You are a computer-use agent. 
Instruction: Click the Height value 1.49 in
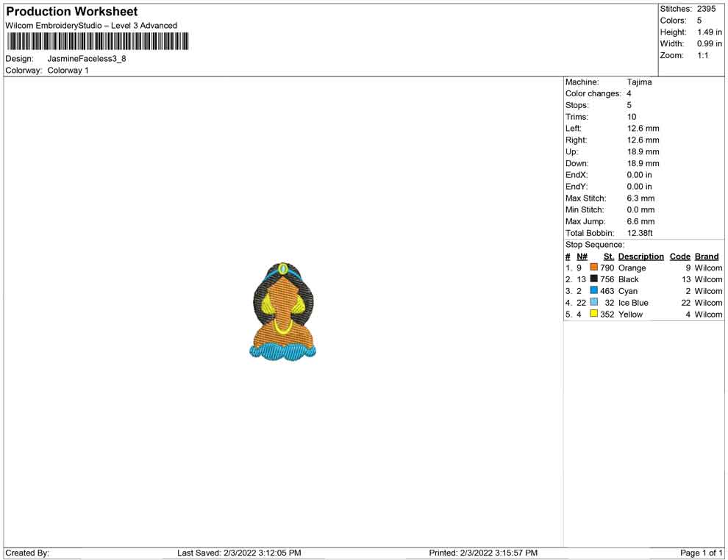point(710,32)
